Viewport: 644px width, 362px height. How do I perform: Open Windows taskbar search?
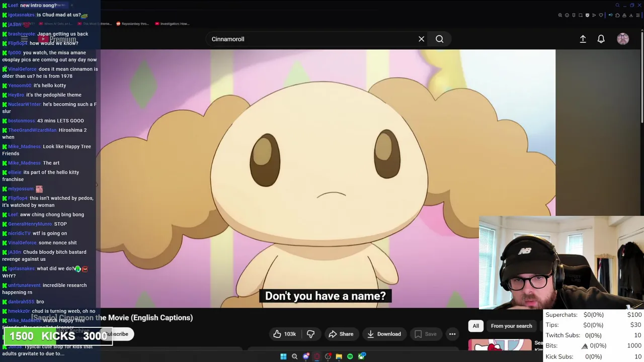[294, 356]
